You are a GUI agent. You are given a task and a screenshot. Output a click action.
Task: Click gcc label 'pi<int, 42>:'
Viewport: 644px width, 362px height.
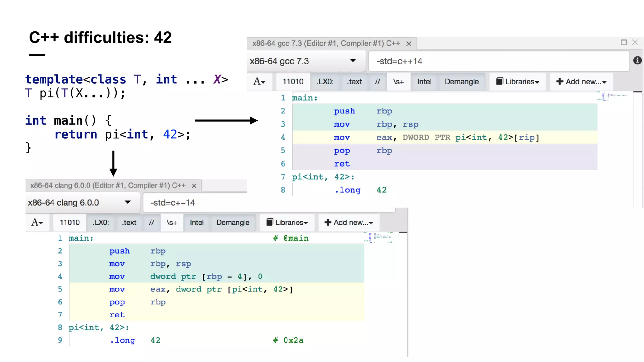click(x=323, y=177)
